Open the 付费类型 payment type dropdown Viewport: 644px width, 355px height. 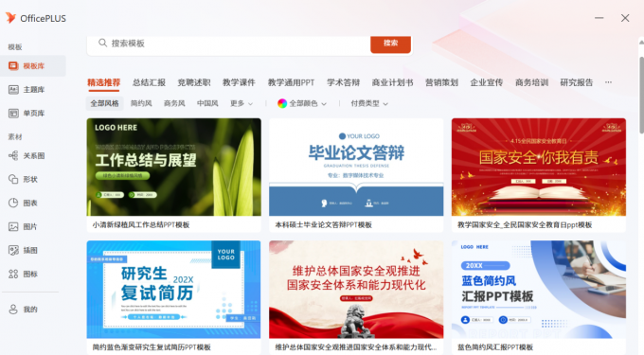pos(369,103)
